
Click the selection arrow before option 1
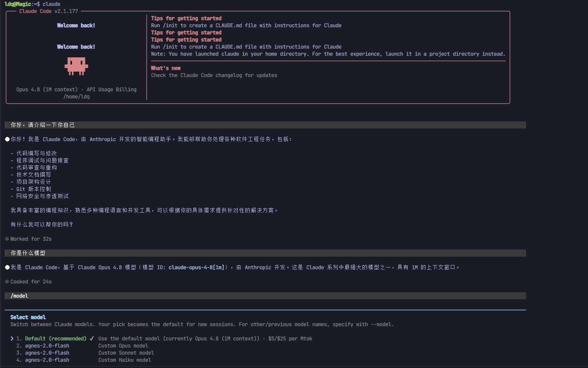pyautogui.click(x=12, y=339)
